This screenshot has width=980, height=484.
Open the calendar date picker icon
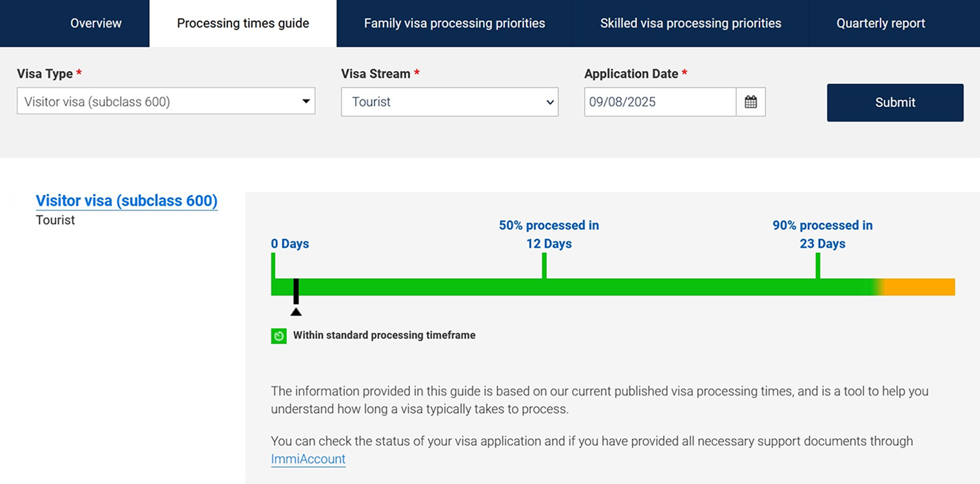click(x=750, y=102)
